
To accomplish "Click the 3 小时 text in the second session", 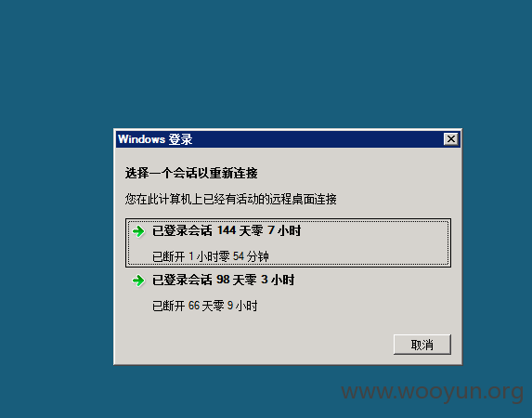I will [x=278, y=281].
